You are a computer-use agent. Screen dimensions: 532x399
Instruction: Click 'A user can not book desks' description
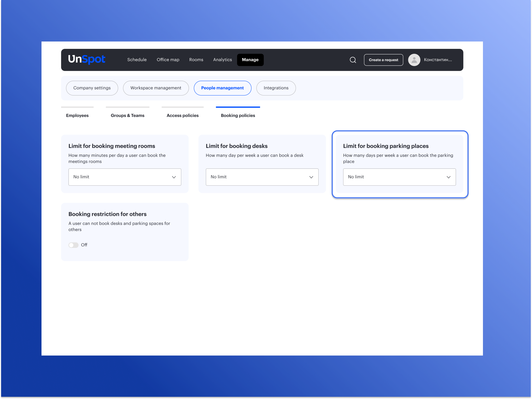(119, 227)
